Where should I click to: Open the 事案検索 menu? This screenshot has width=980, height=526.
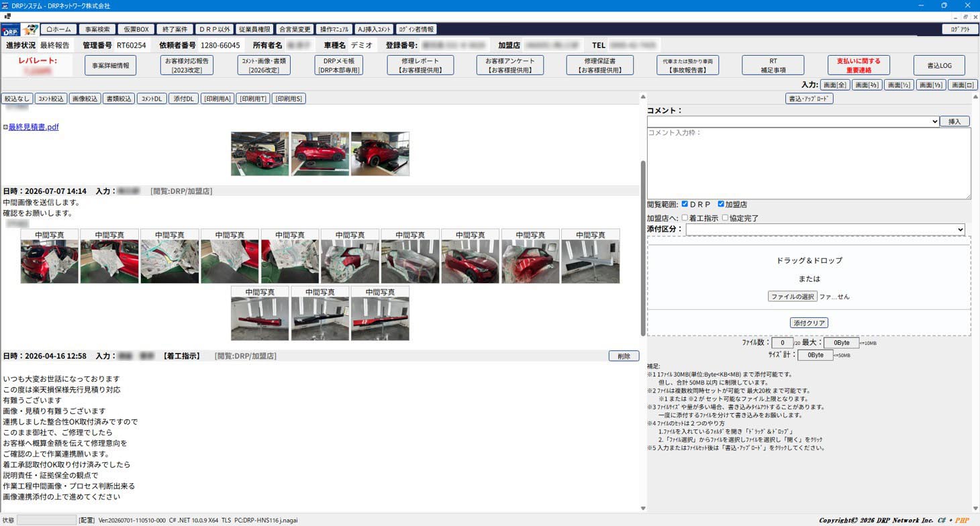tap(97, 30)
